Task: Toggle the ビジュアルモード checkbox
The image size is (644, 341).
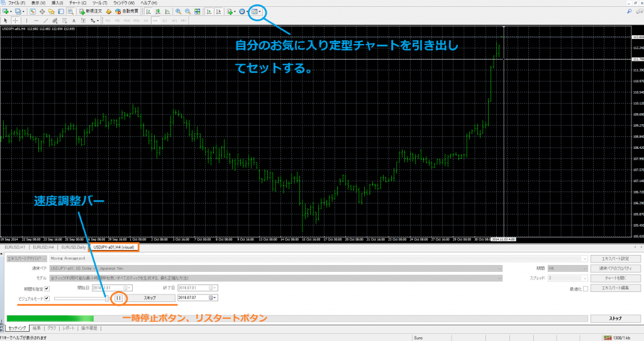Action: pyautogui.click(x=47, y=298)
